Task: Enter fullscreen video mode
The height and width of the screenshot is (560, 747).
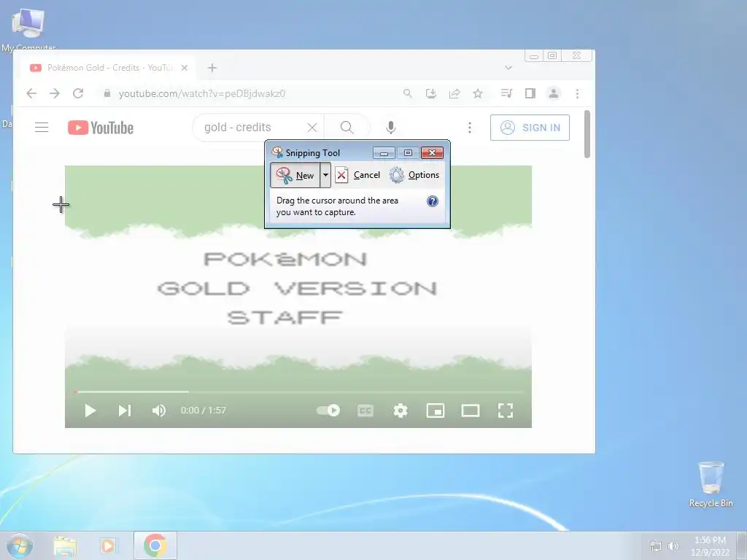Action: point(506,411)
